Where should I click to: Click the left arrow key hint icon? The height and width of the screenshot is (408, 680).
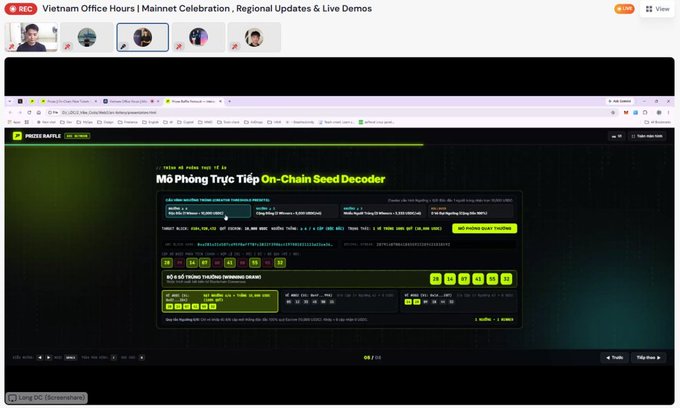tap(40, 358)
